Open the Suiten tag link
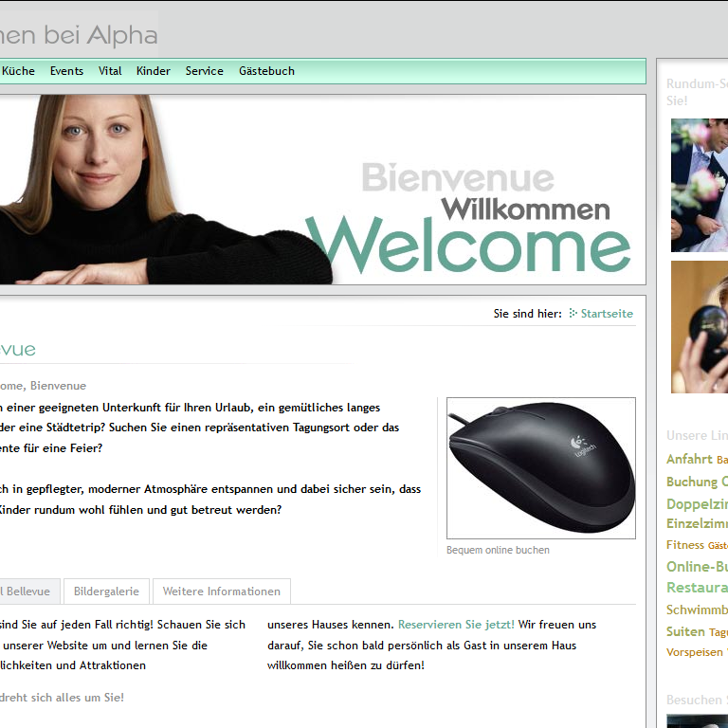Image resolution: width=728 pixels, height=728 pixels. click(685, 631)
